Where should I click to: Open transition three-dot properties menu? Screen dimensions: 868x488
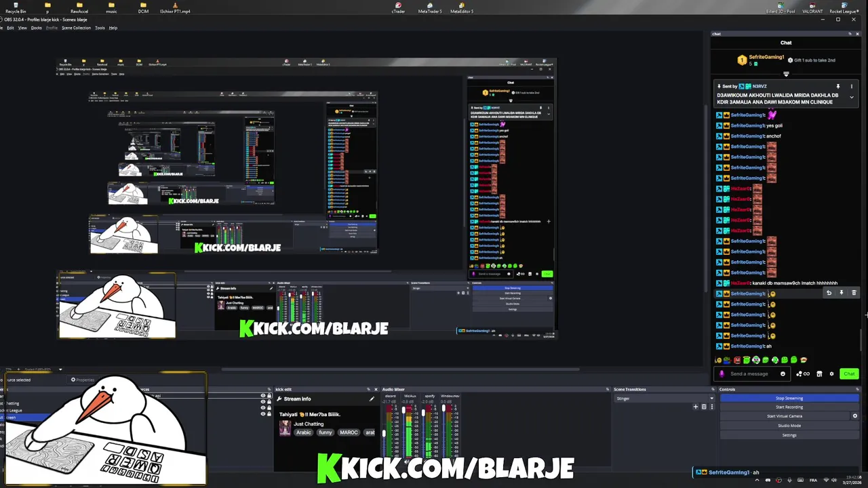[x=711, y=407]
